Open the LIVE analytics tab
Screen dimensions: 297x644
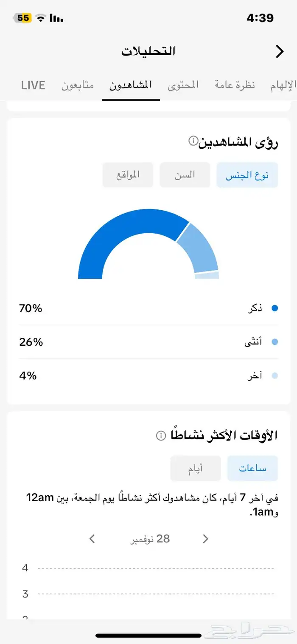tap(33, 85)
